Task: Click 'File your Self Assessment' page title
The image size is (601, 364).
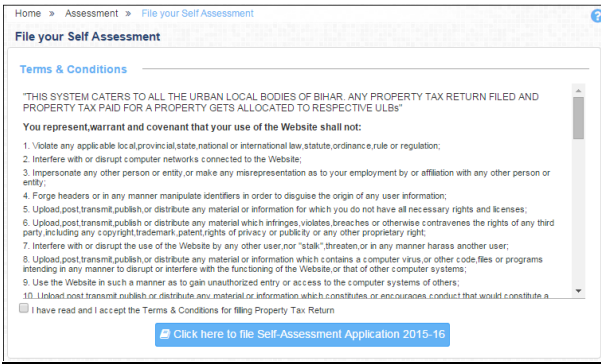Action: click(87, 37)
